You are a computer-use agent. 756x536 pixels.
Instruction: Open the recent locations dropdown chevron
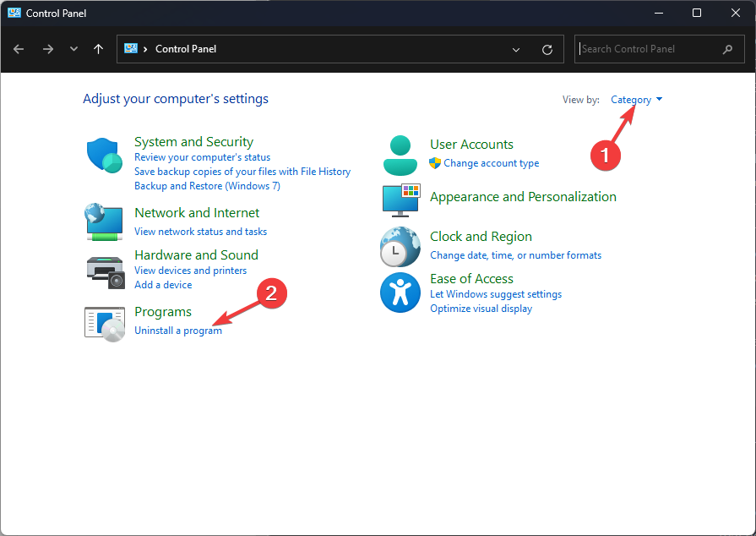pyautogui.click(x=73, y=49)
